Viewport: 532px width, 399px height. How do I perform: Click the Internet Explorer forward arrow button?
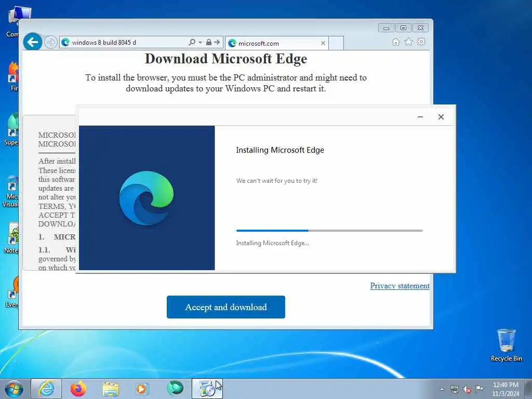[x=50, y=43]
